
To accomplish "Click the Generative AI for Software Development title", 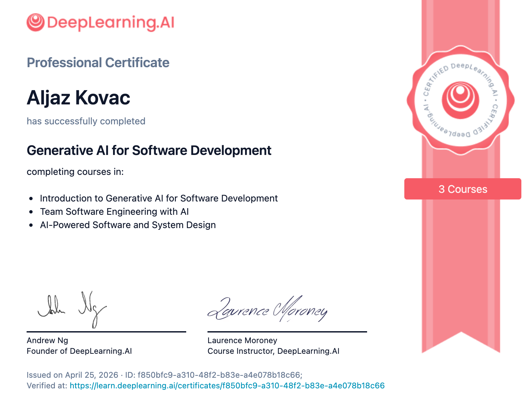I will 149,150.
